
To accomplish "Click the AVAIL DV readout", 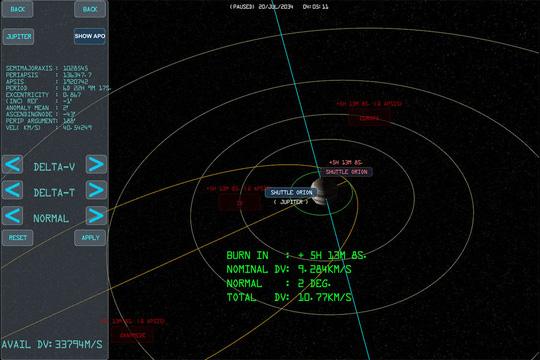I will (52, 344).
